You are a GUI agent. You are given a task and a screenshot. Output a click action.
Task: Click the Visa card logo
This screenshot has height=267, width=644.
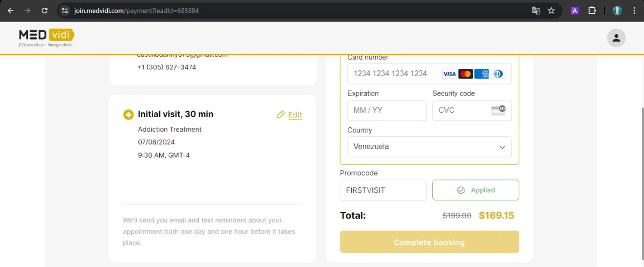coord(450,74)
